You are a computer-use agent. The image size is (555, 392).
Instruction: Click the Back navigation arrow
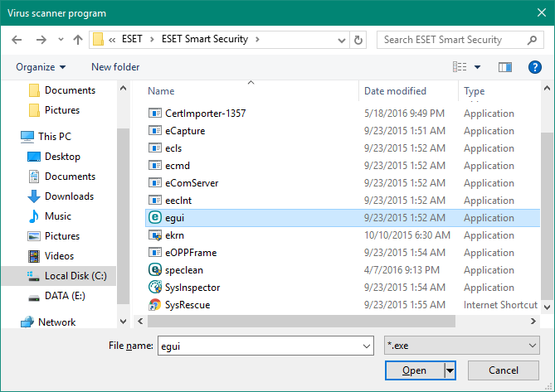(x=18, y=40)
